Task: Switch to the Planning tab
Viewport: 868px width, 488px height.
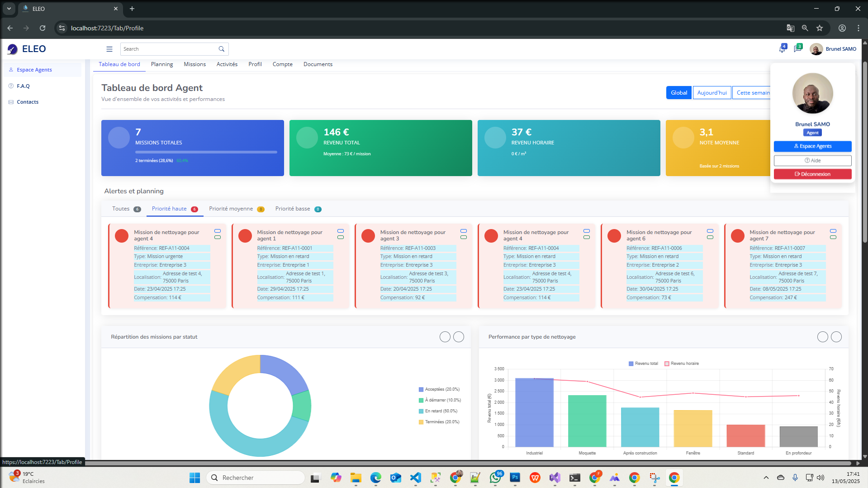Action: click(x=161, y=64)
